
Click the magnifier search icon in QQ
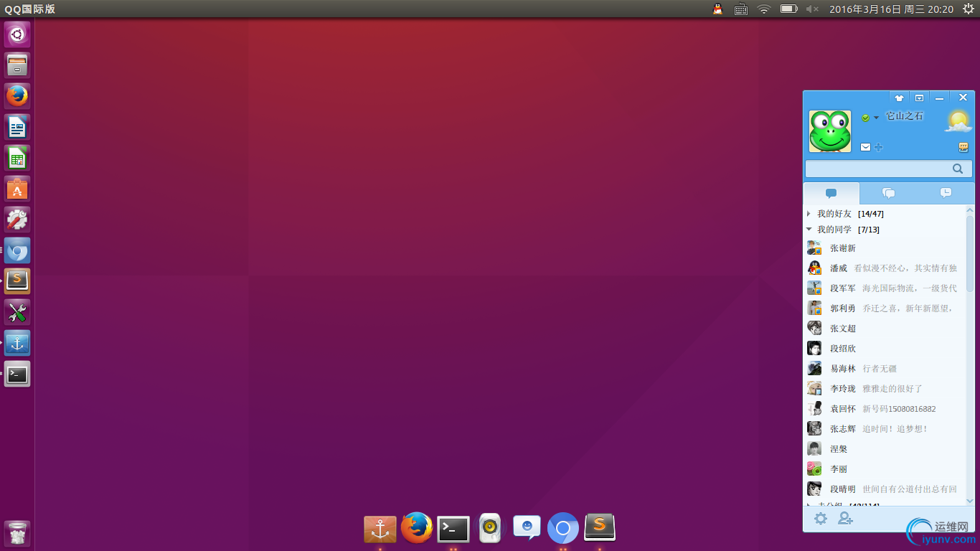(958, 169)
